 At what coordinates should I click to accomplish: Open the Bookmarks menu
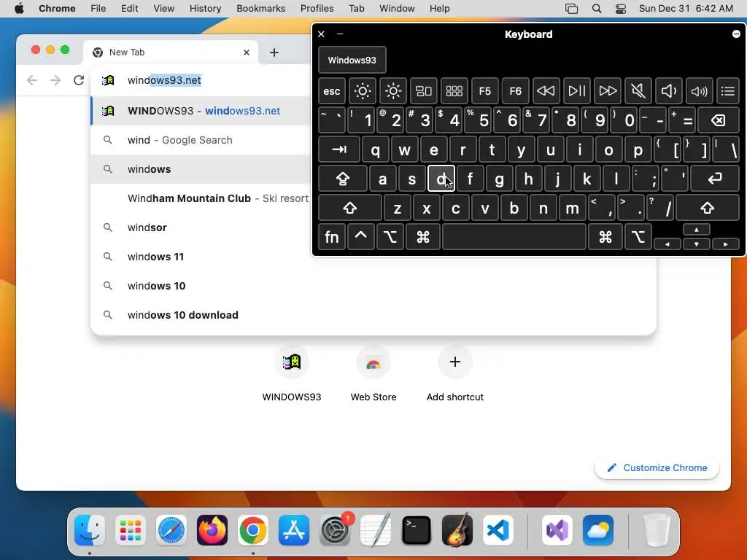(x=260, y=9)
